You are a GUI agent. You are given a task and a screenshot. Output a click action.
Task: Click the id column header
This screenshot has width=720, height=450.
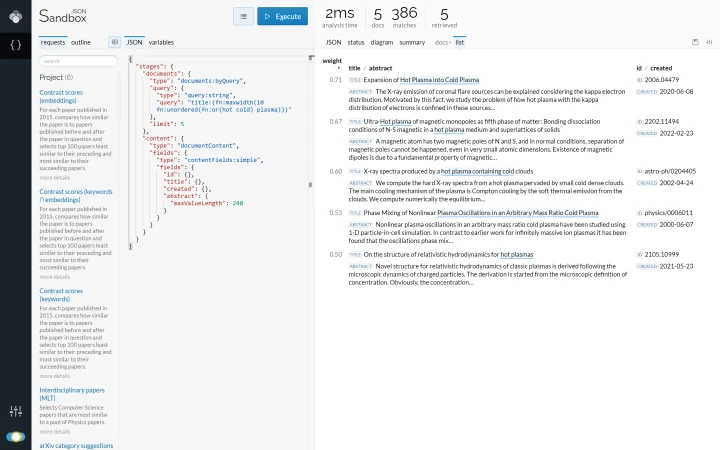[639, 68]
